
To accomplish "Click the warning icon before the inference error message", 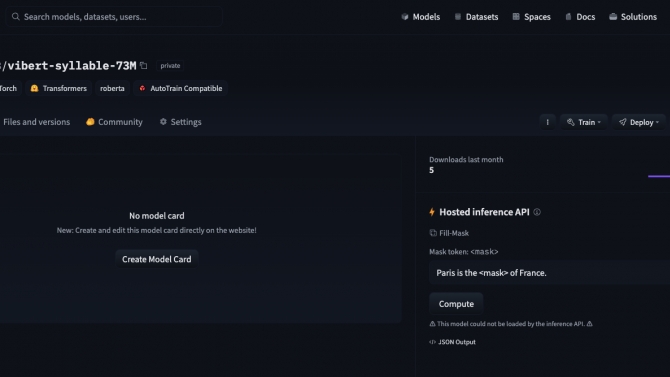I will click(432, 324).
